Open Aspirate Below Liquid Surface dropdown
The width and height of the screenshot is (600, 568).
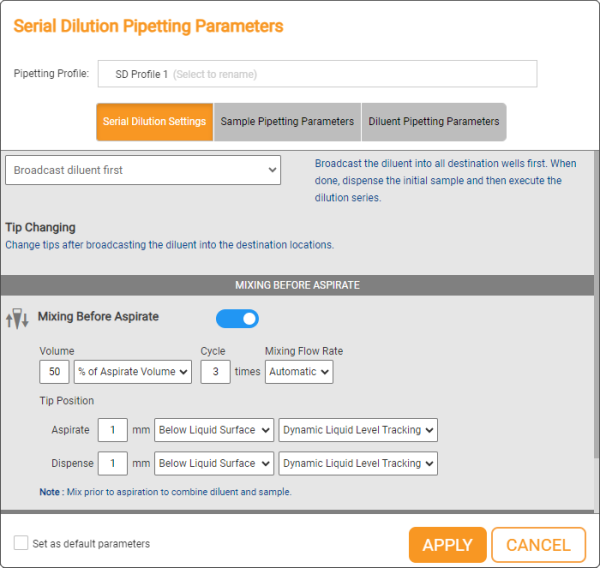[x=215, y=430]
